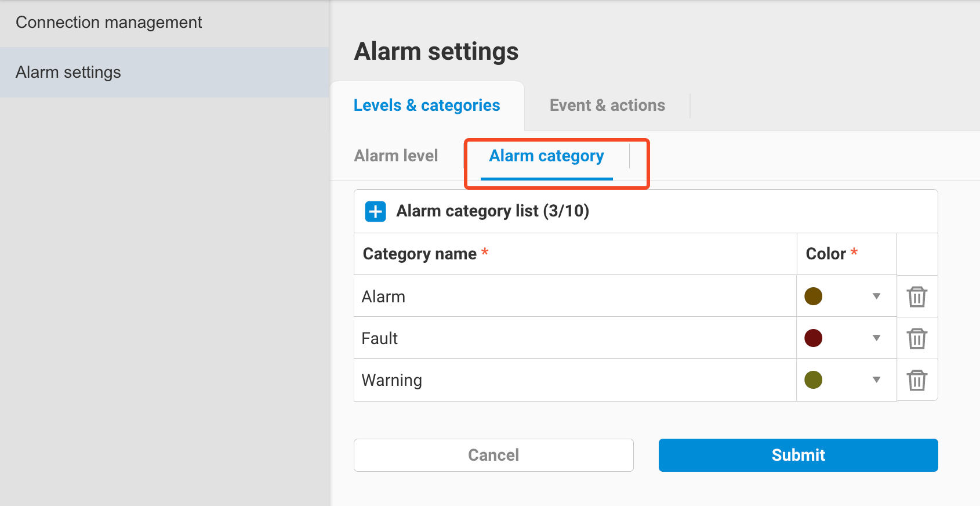
Task: Open color dropdown for the Alarm category
Action: [876, 296]
